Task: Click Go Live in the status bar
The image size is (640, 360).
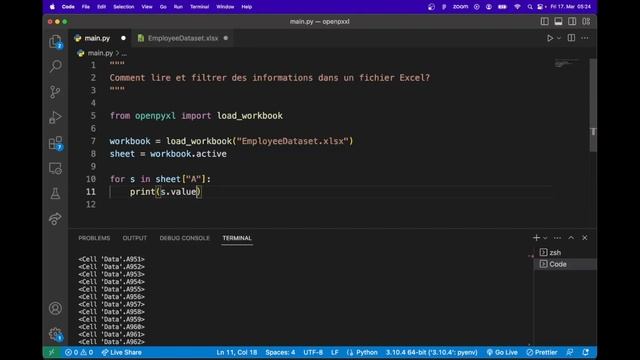Action: (502, 352)
